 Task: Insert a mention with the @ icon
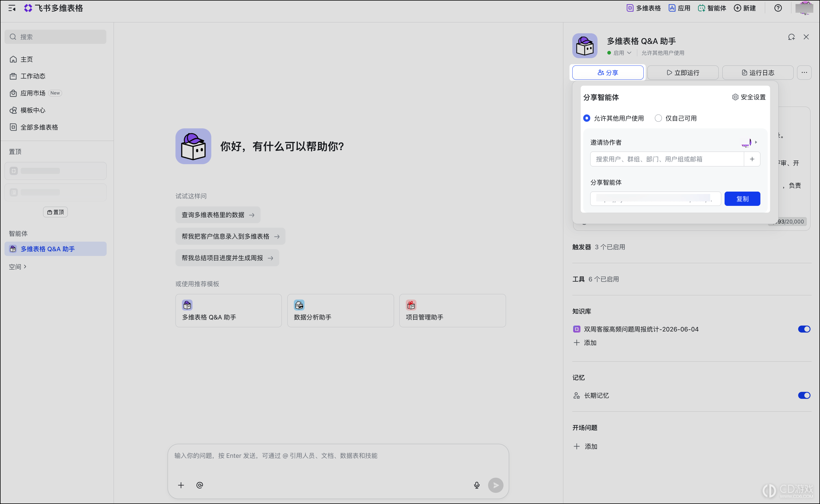click(200, 485)
